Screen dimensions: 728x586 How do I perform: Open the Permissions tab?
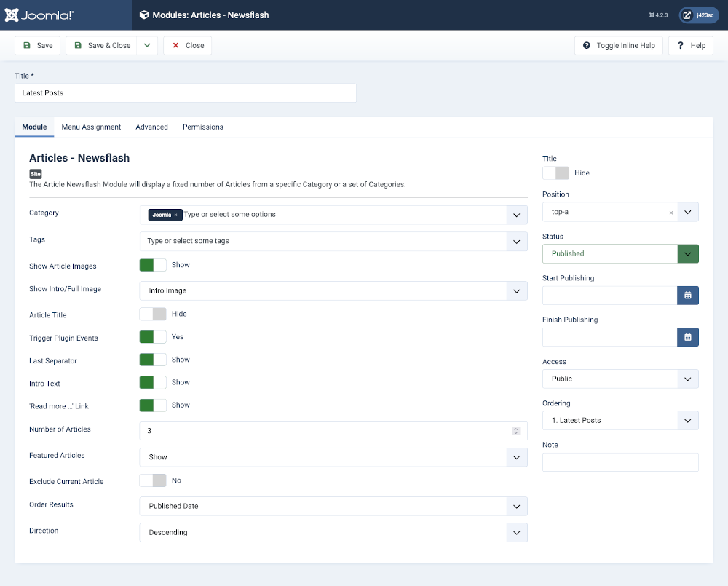tap(202, 127)
